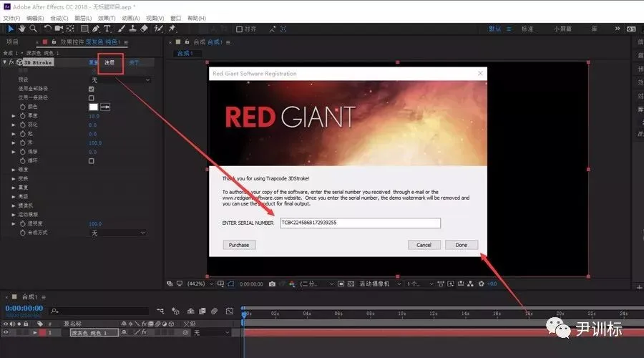Open the layer parent 无 dropdown in timeline

click(x=211, y=332)
